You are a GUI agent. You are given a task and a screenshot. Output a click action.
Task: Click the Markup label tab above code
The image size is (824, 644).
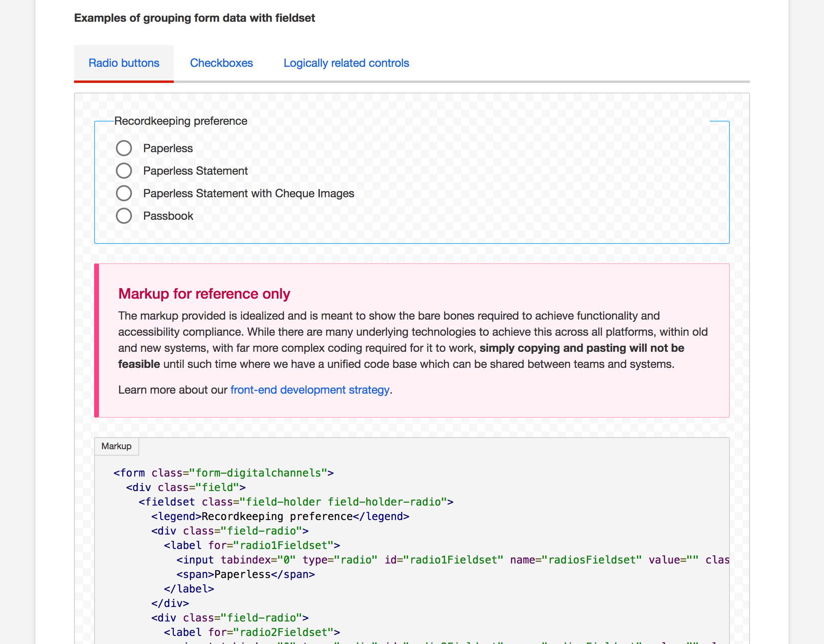tap(117, 446)
